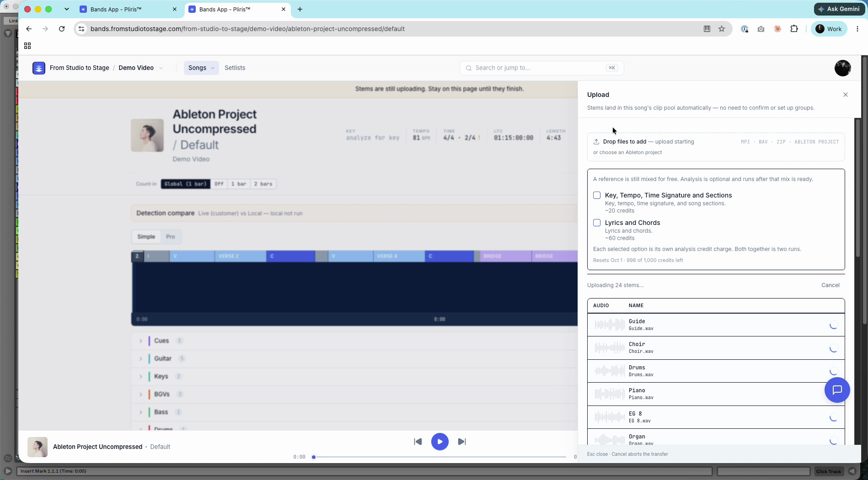Viewport: 868px width, 480px height.
Task: Click 'analyze for key' link
Action: pos(373,138)
